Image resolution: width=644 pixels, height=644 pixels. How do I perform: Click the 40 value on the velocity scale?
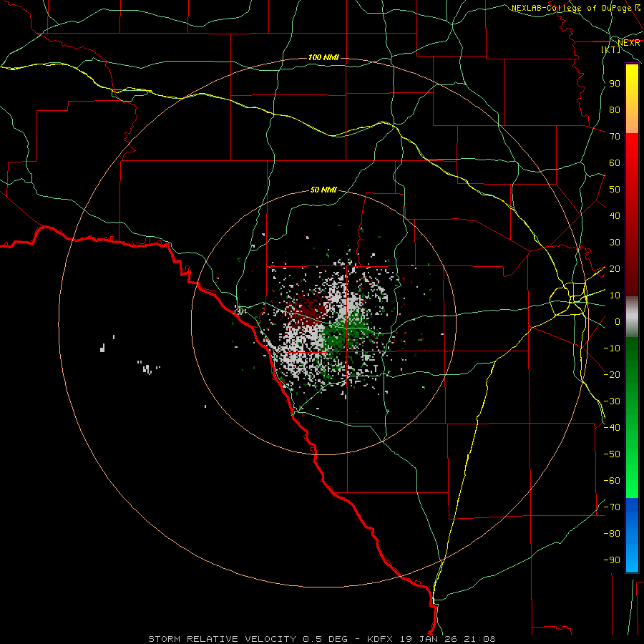coord(615,215)
